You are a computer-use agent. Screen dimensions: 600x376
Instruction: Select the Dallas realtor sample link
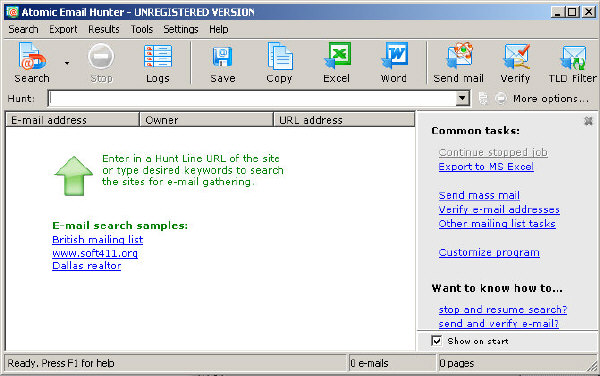(86, 266)
